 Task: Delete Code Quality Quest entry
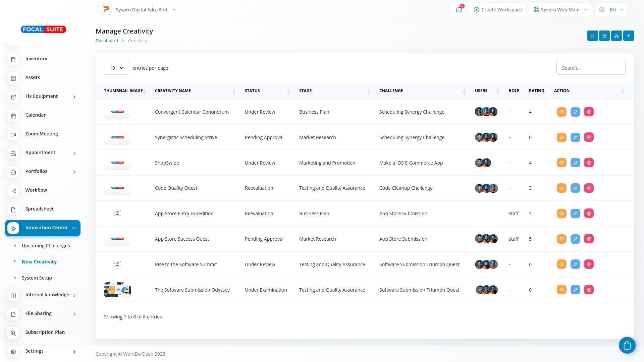589,188
